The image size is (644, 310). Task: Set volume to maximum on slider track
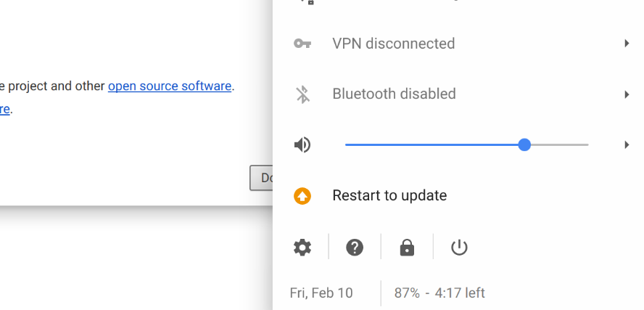pyautogui.click(x=587, y=145)
